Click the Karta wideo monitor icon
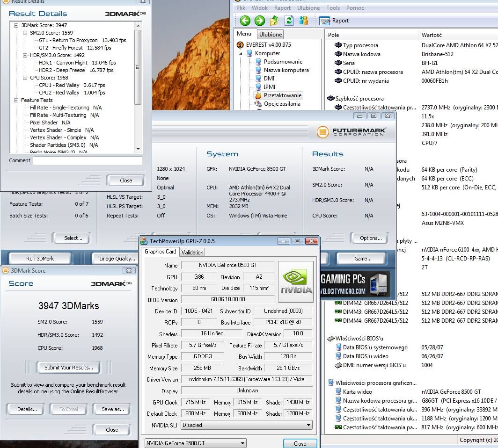 339,392
